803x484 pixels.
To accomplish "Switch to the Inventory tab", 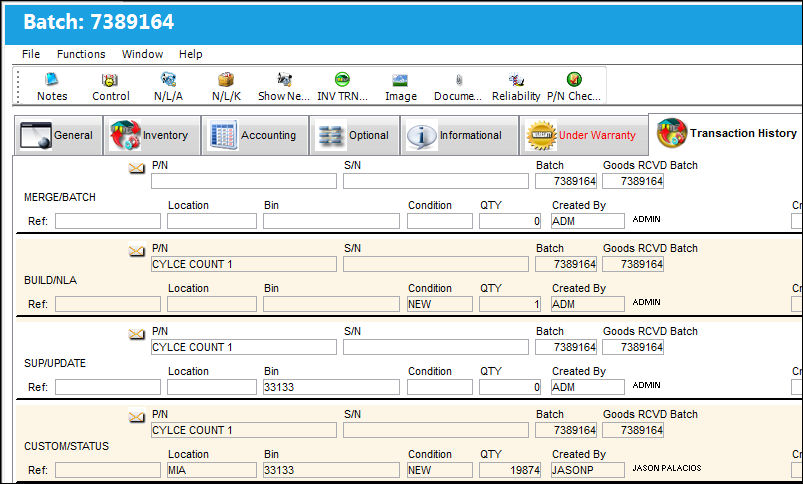I will (152, 135).
